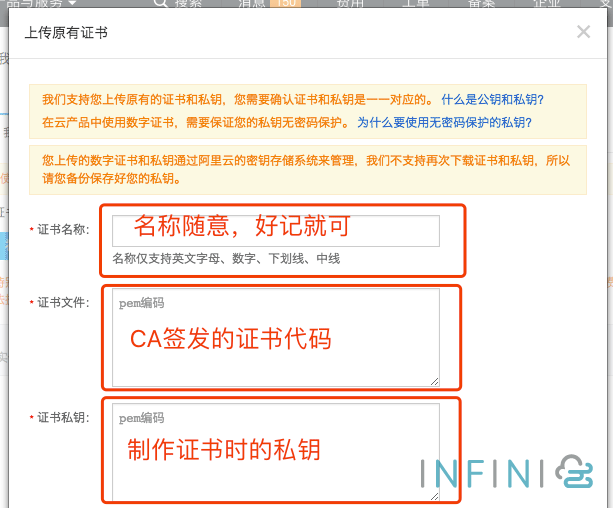Open the 为什么要使用无密码保护的私钥? link
This screenshot has width=613, height=508.
click(x=444, y=123)
